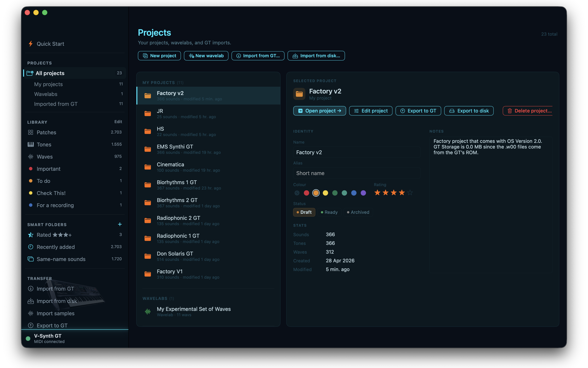The height and width of the screenshot is (368, 588).
Task: Click Export to GT in project panel
Action: pyautogui.click(x=418, y=111)
